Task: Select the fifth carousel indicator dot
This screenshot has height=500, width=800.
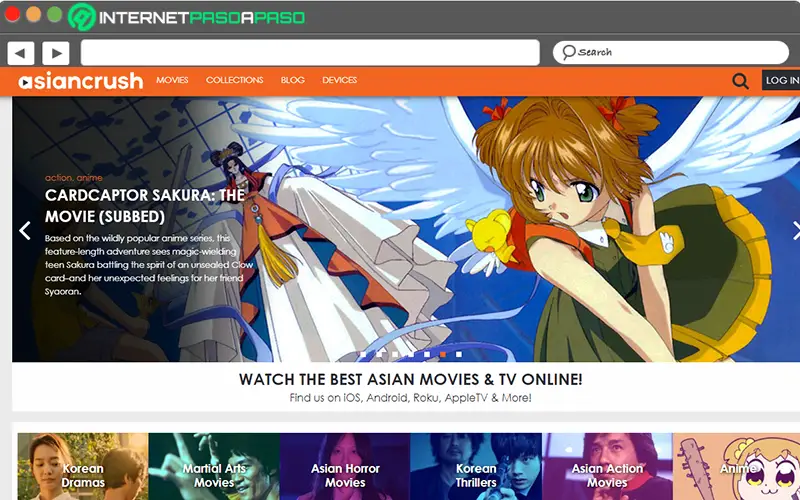Action: pos(427,354)
